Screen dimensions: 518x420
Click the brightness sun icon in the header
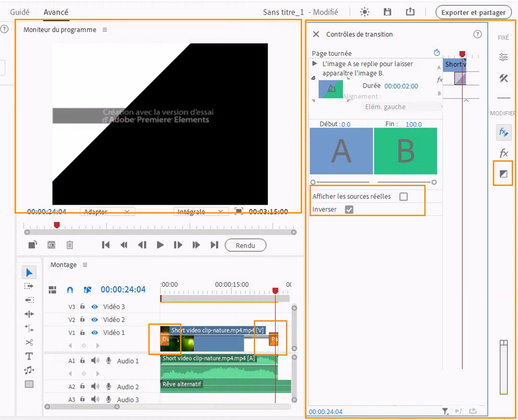(x=364, y=12)
